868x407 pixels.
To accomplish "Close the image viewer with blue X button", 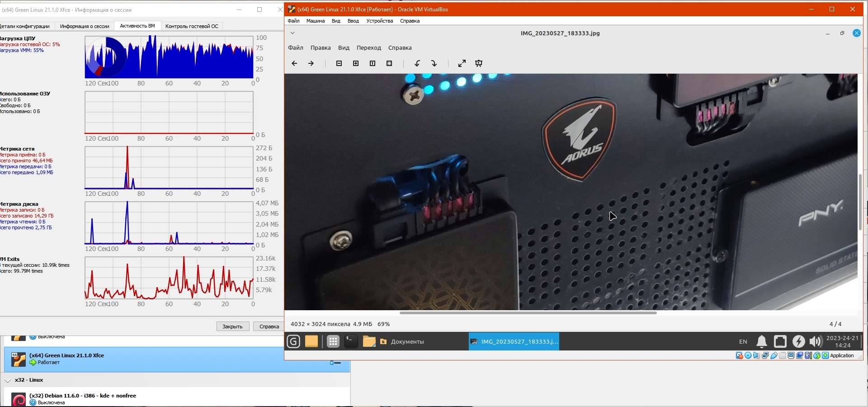I will [857, 33].
